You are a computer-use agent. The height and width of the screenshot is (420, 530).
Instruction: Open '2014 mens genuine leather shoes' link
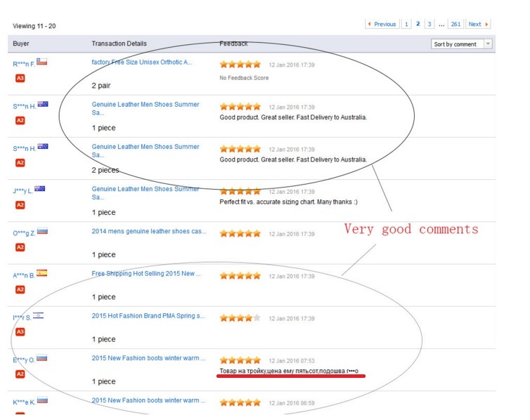point(149,231)
